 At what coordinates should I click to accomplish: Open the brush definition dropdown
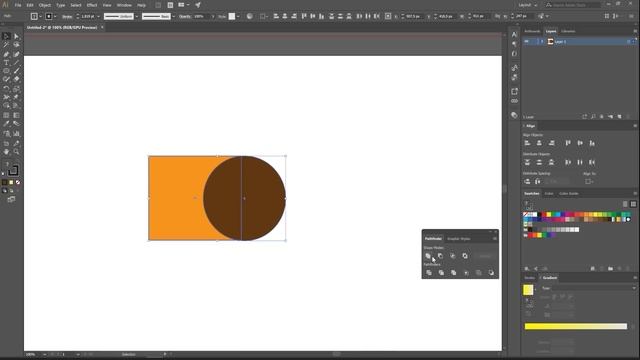pos(173,16)
